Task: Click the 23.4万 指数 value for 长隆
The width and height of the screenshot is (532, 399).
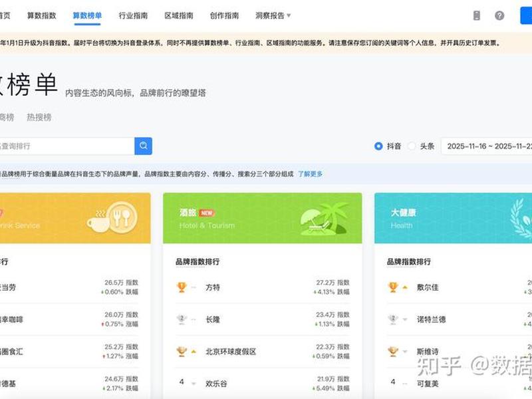Action: coord(333,315)
